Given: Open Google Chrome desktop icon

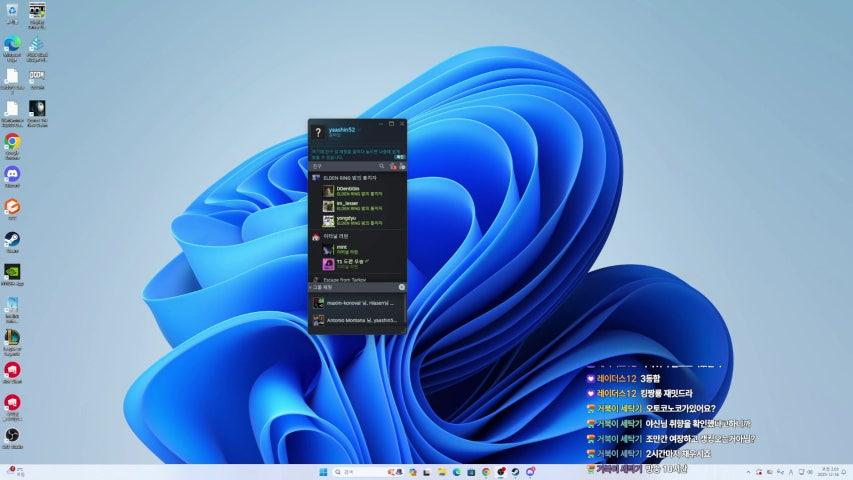Looking at the screenshot, I should click(12, 142).
